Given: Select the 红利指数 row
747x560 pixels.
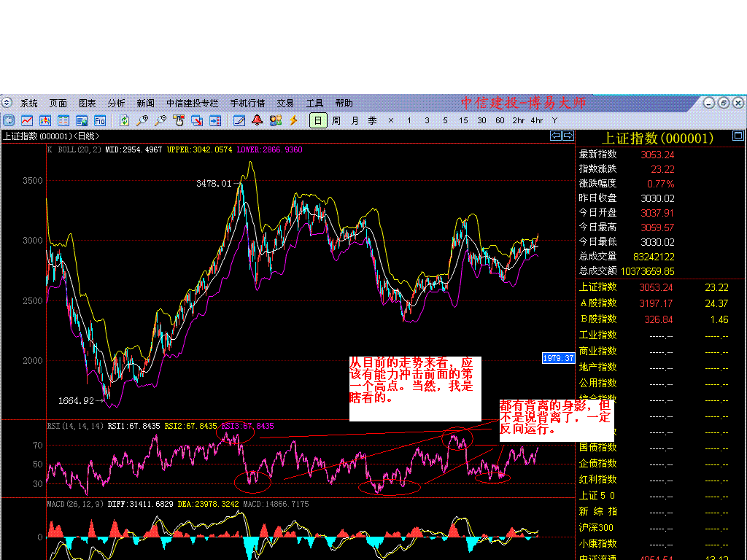Looking at the screenshot, I should pos(659,480).
